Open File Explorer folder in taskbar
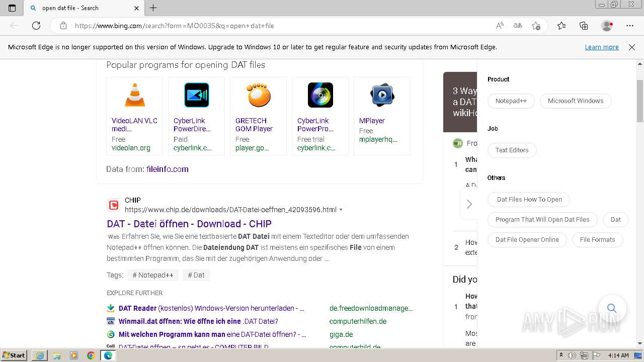The height and width of the screenshot is (362, 644). click(x=57, y=355)
